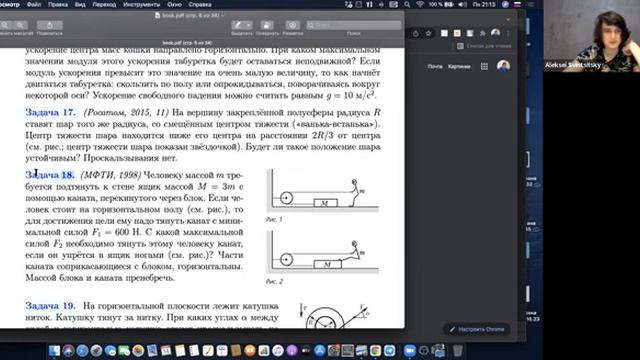Open Apple TV from the Dock
The image size is (640, 360).
pos(306,351)
